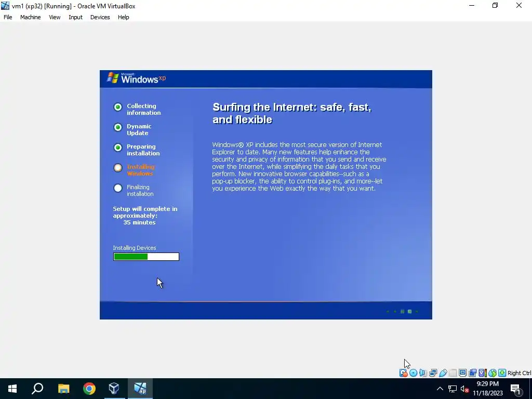Click the Installing Devices progress bar

pyautogui.click(x=146, y=257)
